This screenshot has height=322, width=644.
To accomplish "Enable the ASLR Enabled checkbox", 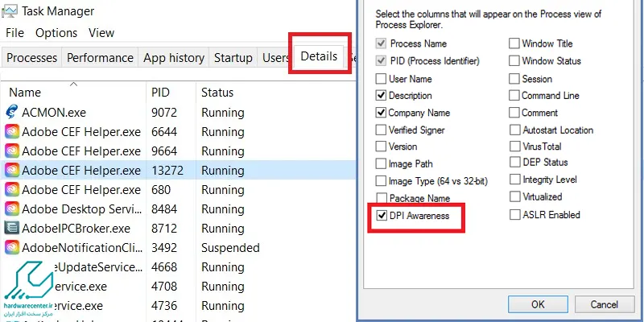I will coord(514,215).
